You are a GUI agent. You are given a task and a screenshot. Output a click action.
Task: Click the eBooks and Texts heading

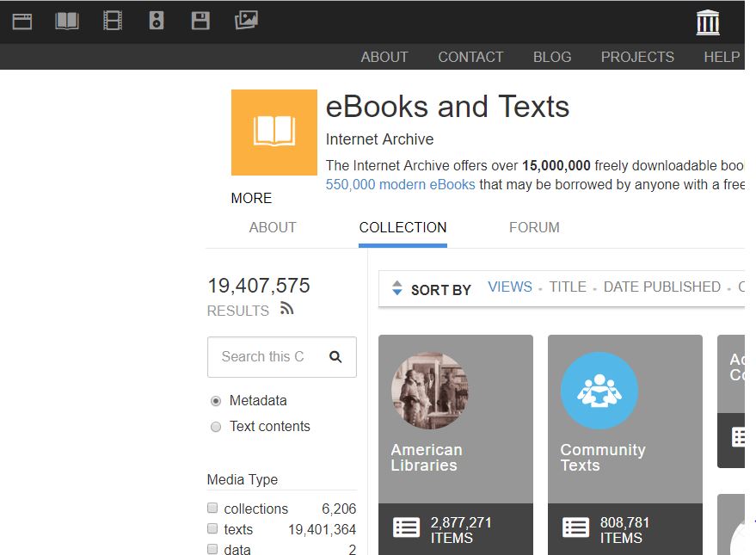(x=447, y=107)
